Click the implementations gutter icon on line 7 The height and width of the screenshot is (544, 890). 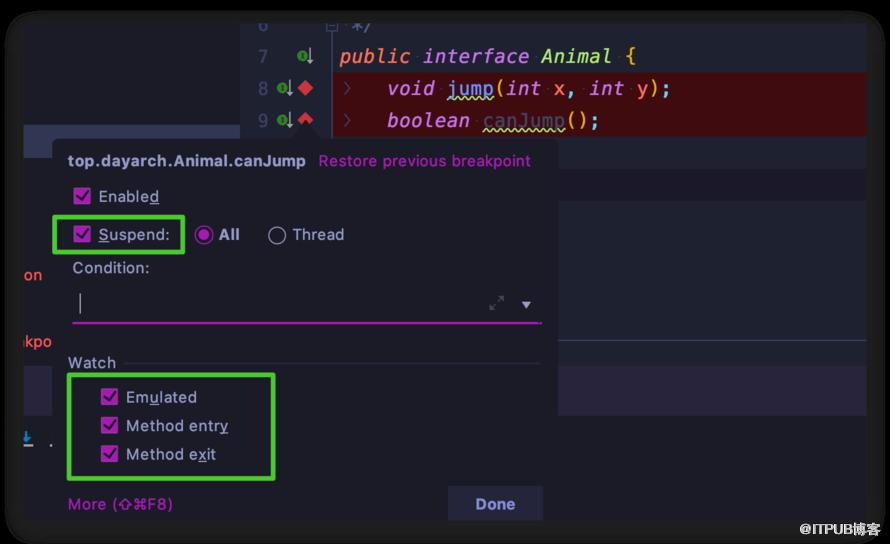tap(305, 56)
